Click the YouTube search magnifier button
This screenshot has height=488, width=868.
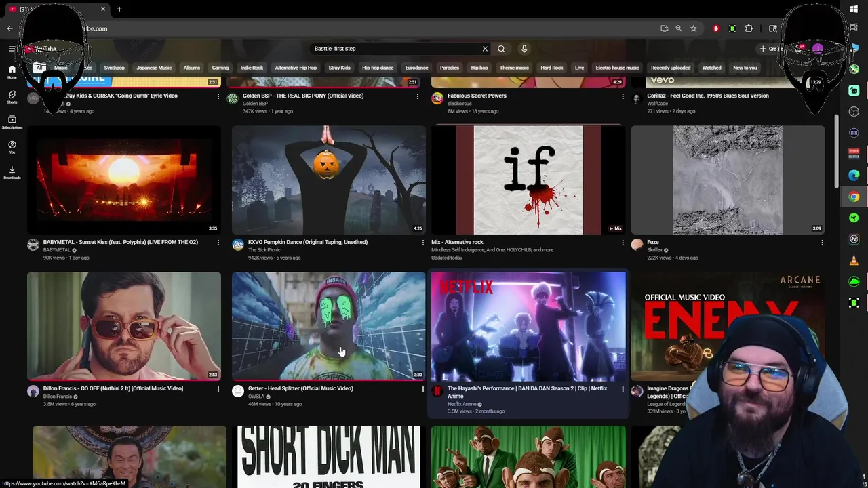click(501, 49)
